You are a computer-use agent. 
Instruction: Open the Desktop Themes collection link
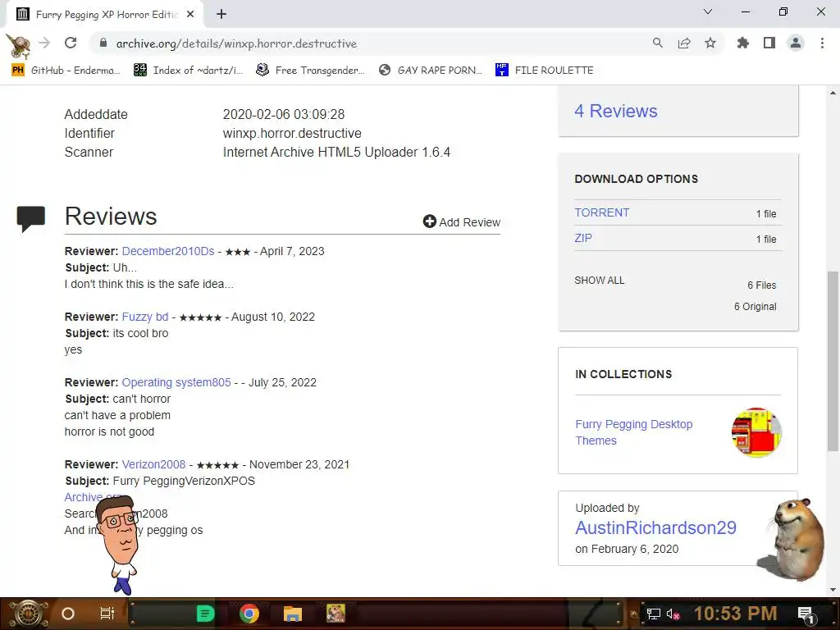point(634,432)
